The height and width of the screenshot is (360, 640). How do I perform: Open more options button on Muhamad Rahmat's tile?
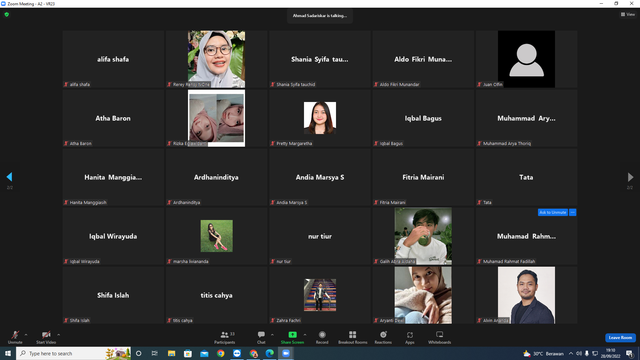[x=573, y=212]
